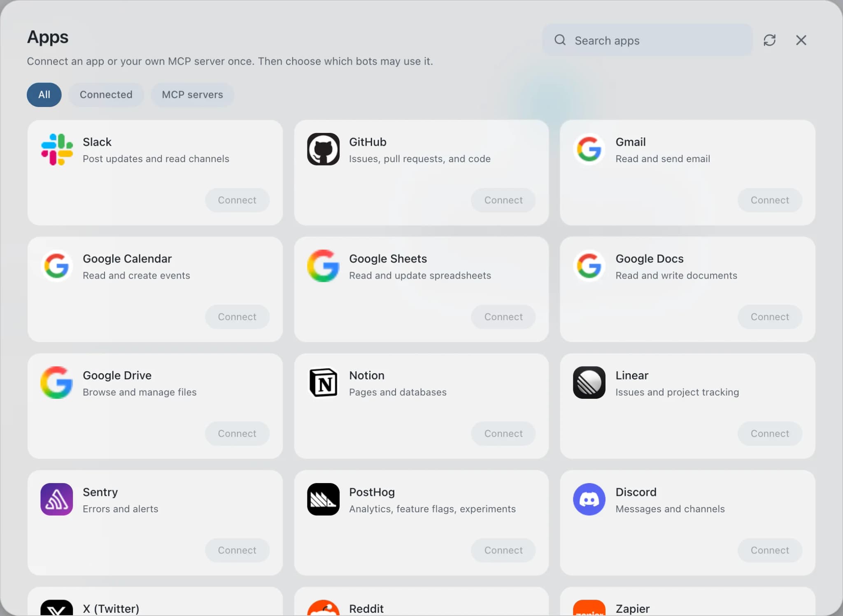Connect Google Calendar
Viewport: 843px width, 616px height.
click(237, 317)
